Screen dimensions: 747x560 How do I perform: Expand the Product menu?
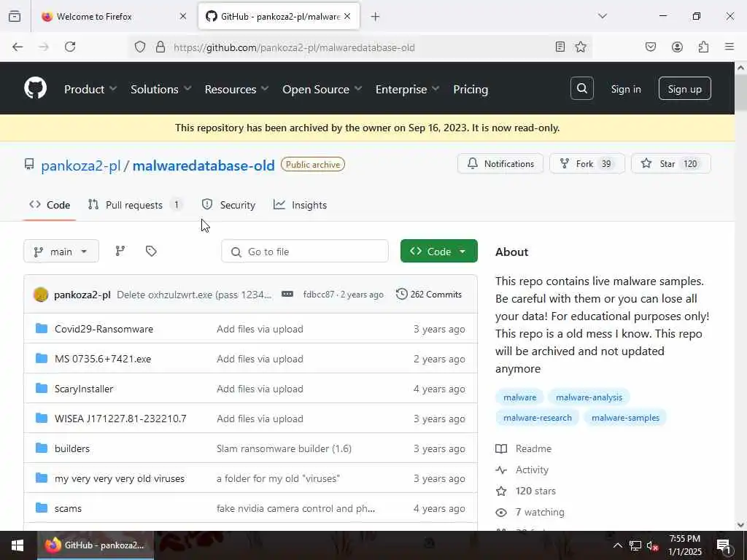[90, 89]
